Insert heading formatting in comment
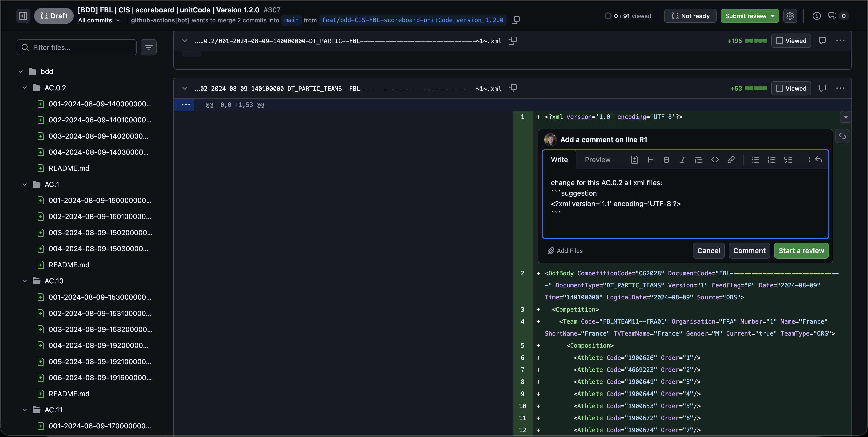The width and height of the screenshot is (868, 437). (x=650, y=160)
